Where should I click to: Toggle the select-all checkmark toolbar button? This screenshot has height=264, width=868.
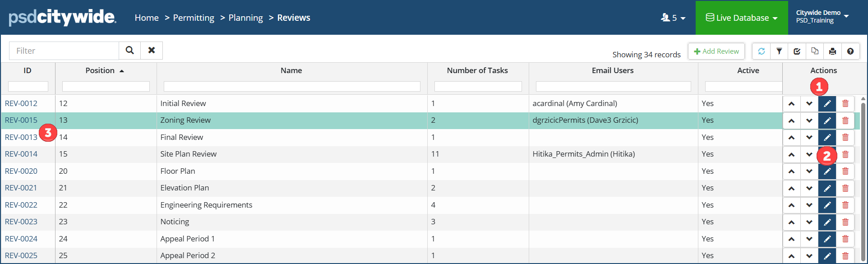click(x=797, y=51)
